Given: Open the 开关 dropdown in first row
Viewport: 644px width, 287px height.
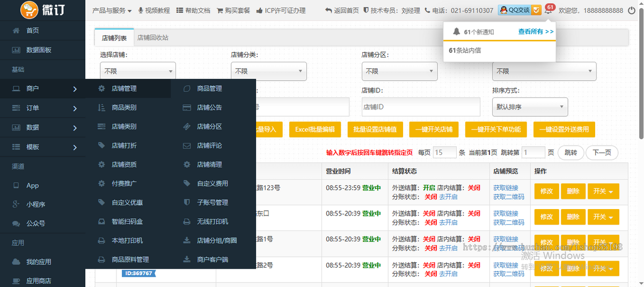Looking at the screenshot, I should 603,191.
